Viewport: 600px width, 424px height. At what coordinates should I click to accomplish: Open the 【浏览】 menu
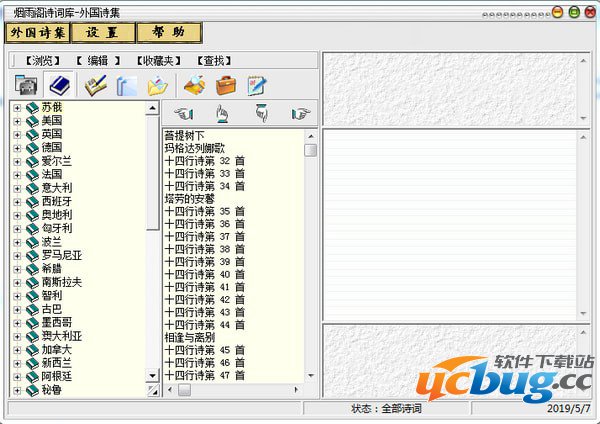pyautogui.click(x=40, y=60)
